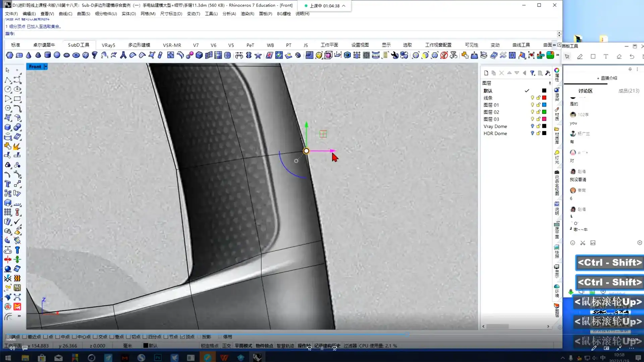The width and height of the screenshot is (644, 362).
Task: Click the 物件锁点 status bar button
Action: coord(264,346)
